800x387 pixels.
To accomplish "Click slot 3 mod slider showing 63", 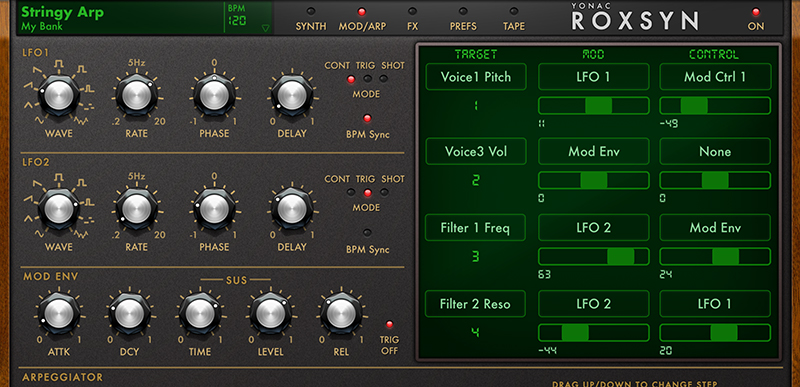I will pyautogui.click(x=594, y=256).
